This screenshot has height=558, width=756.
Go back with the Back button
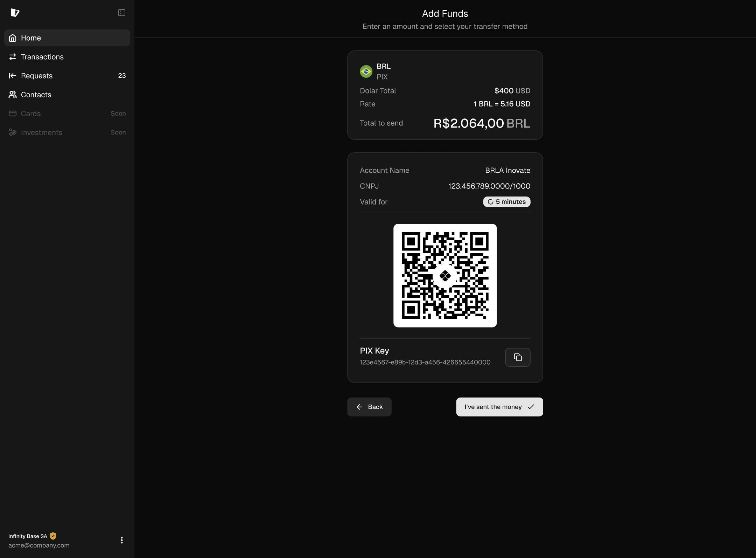tap(369, 407)
